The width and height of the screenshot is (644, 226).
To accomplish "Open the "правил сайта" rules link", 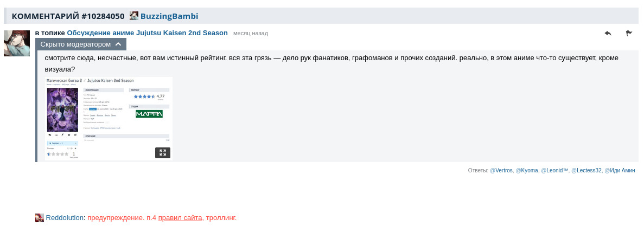I will [x=180, y=218].
